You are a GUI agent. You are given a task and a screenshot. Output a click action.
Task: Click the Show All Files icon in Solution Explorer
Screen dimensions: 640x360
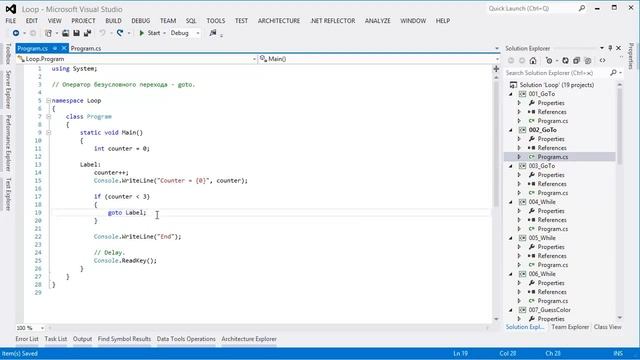(x=588, y=60)
